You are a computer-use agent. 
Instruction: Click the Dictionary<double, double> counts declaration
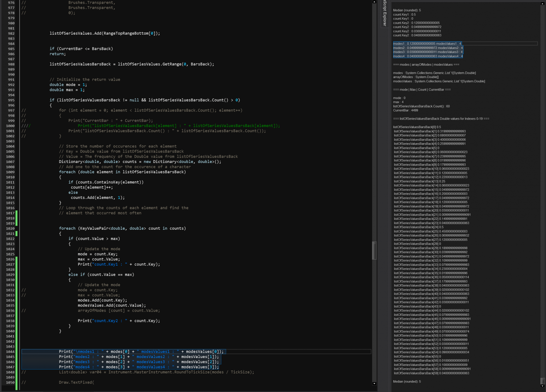coord(140,162)
